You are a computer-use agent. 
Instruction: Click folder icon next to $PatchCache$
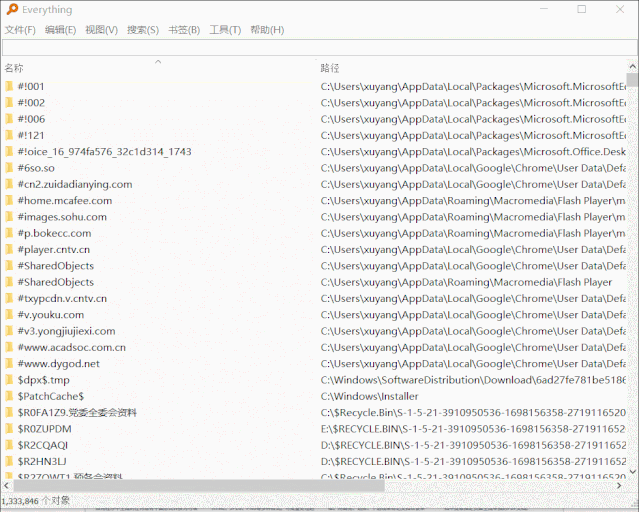coord(9,396)
